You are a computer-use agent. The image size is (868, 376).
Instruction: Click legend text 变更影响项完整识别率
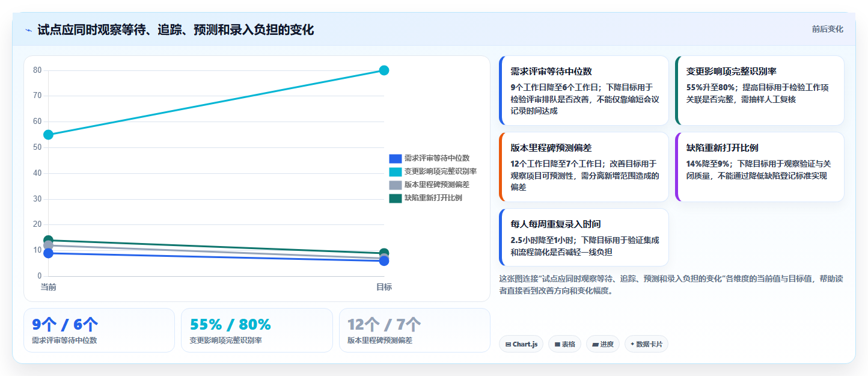[x=441, y=172]
